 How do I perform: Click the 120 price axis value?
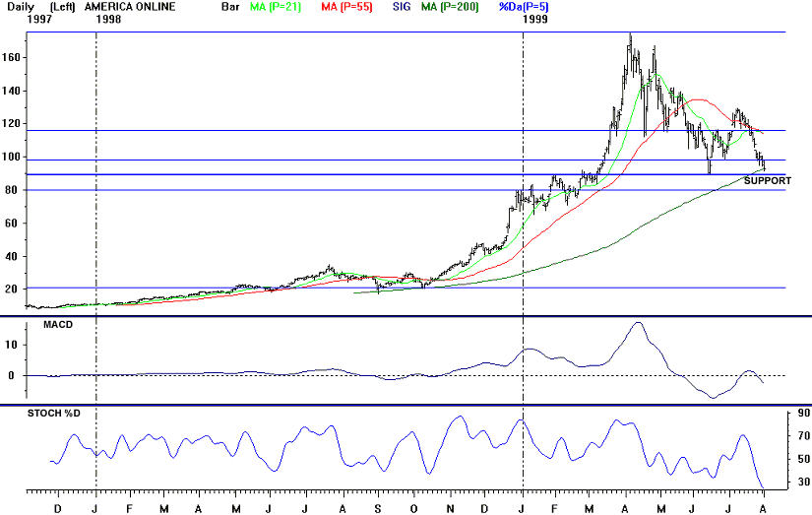click(x=11, y=124)
